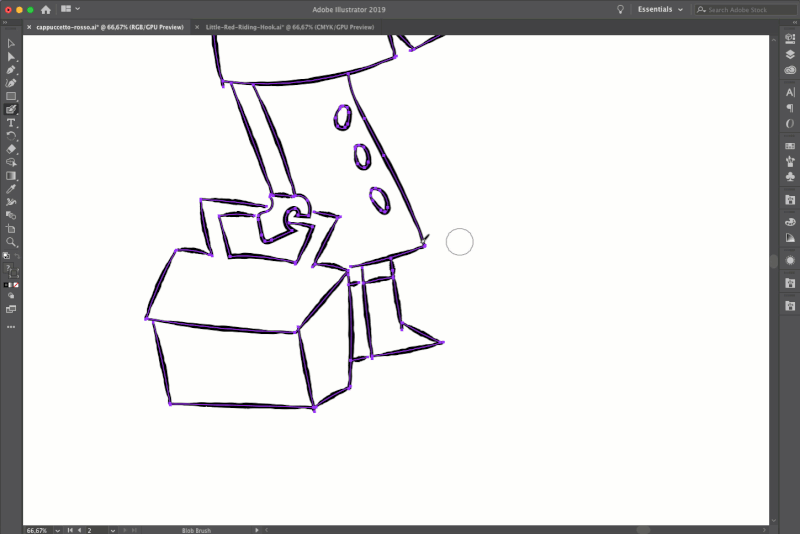Screen dimensions: 800x534
Task: Open the Essentials workspace dropdown
Action: [661, 9]
